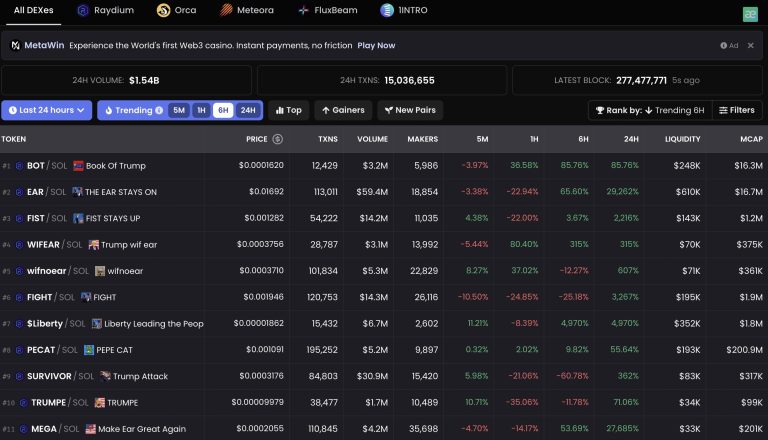Show Gainers list
The width and height of the screenshot is (768, 440).
343,110
